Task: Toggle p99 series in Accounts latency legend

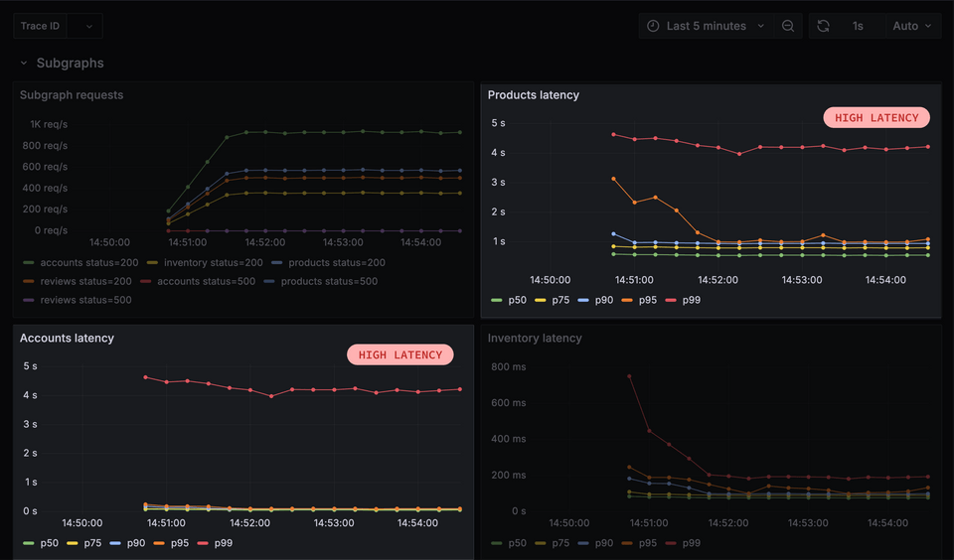Action: coord(224,543)
